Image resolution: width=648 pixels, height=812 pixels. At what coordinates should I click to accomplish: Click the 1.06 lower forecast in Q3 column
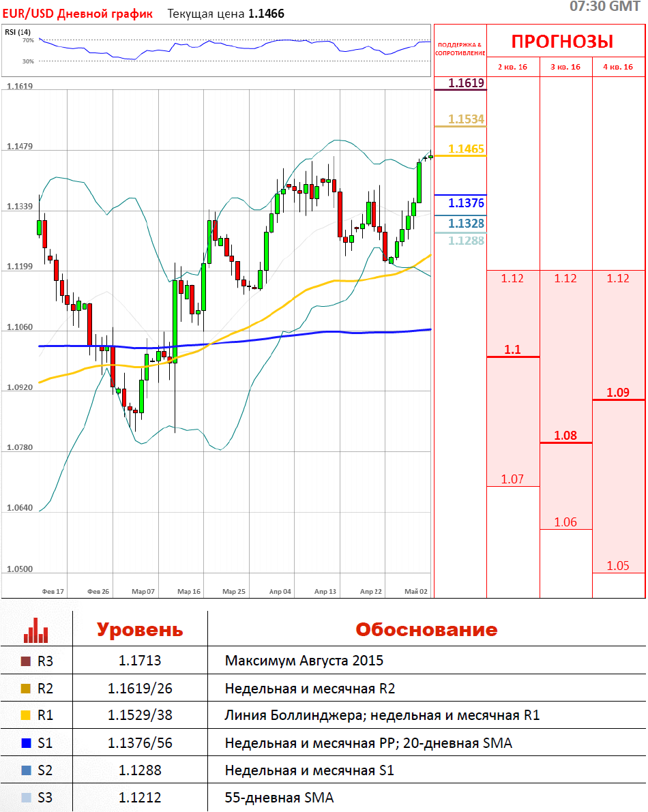pyautogui.click(x=565, y=522)
